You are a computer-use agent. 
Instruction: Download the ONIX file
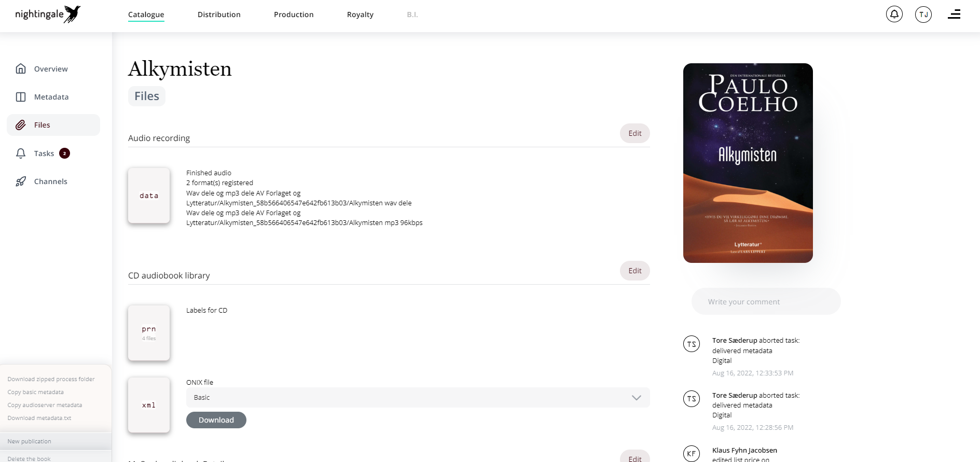point(216,420)
